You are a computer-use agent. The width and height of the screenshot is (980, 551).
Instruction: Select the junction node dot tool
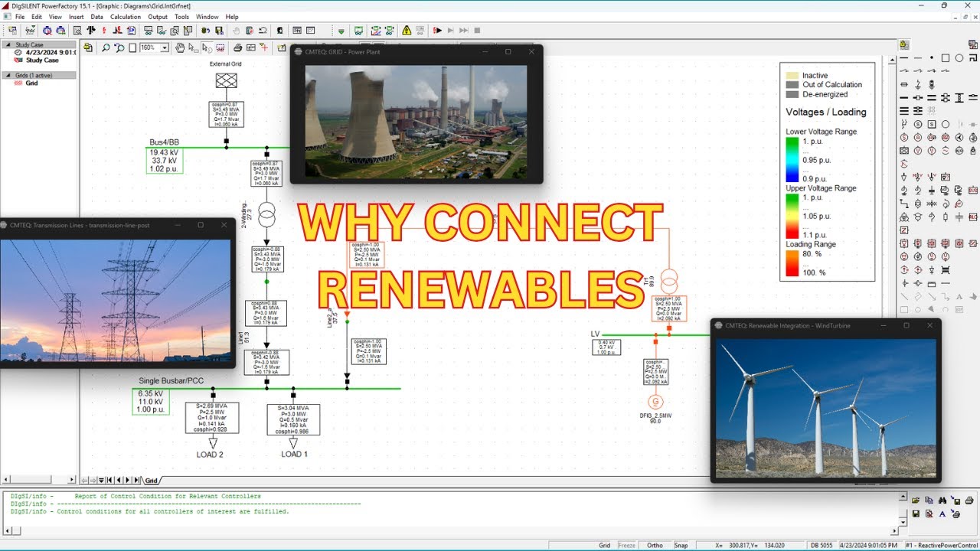pyautogui.click(x=932, y=57)
